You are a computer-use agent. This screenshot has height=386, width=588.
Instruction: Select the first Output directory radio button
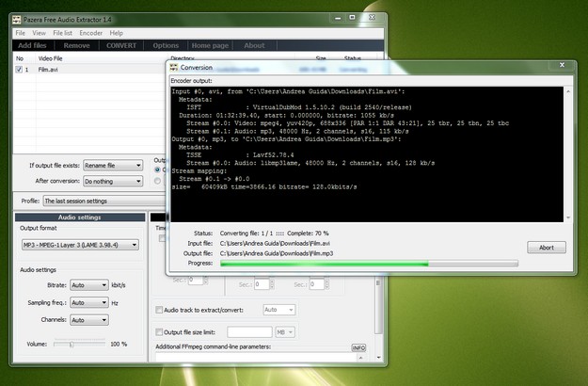pyautogui.click(x=157, y=169)
